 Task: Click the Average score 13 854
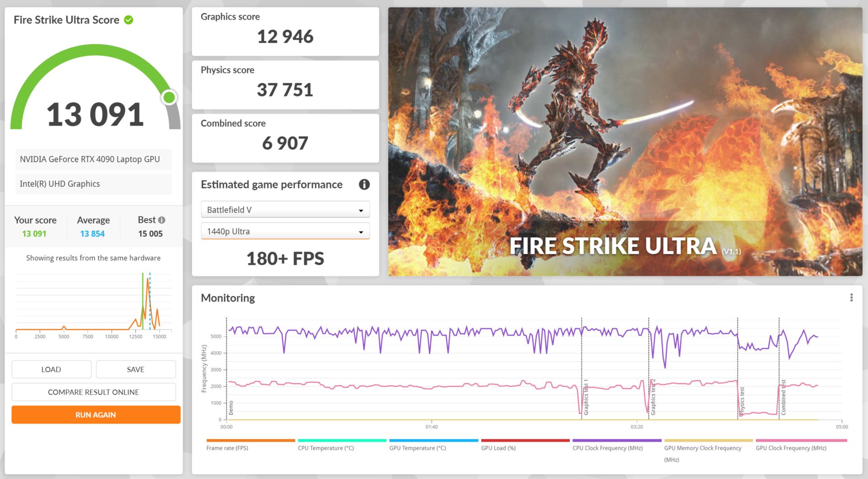click(92, 234)
